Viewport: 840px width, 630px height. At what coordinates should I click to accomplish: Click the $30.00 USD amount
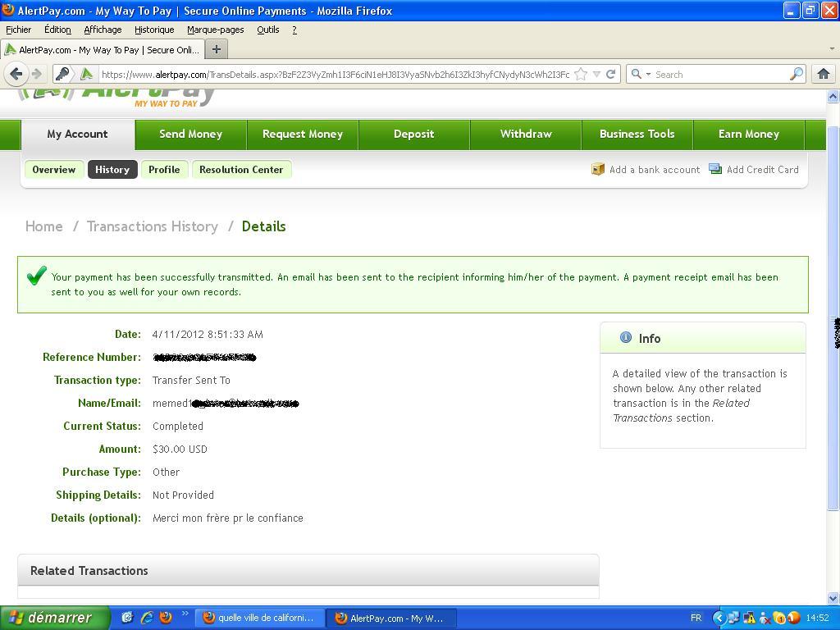180,449
